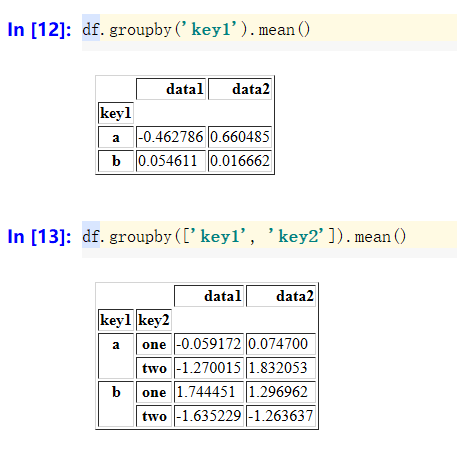
Task: Select group b cell in second table
Action: click(x=116, y=404)
